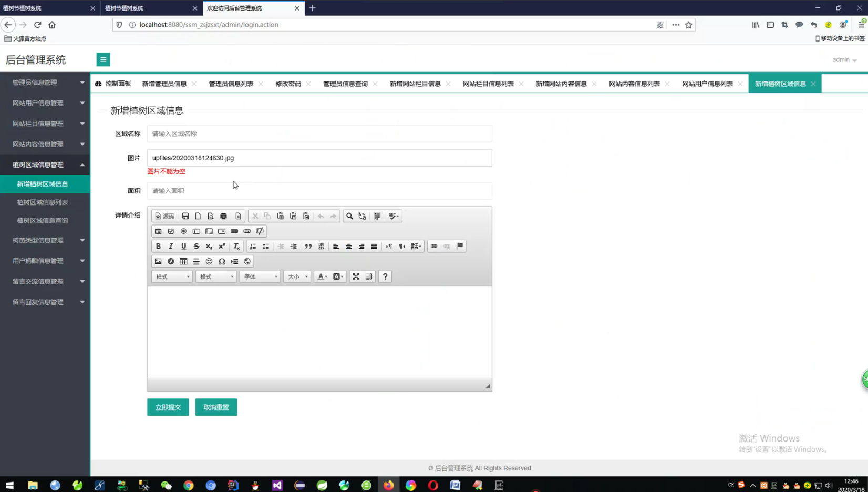Insert a block quote
The image size is (868, 492).
(308, 246)
